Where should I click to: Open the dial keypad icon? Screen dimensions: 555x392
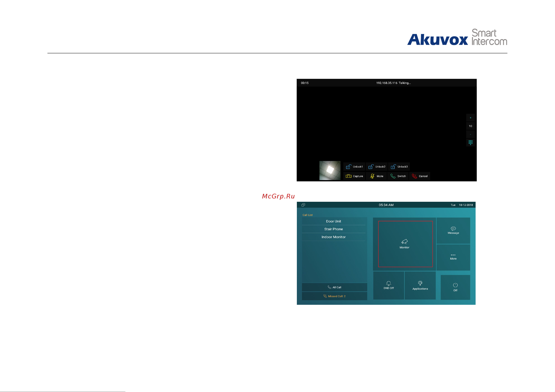pos(470,143)
